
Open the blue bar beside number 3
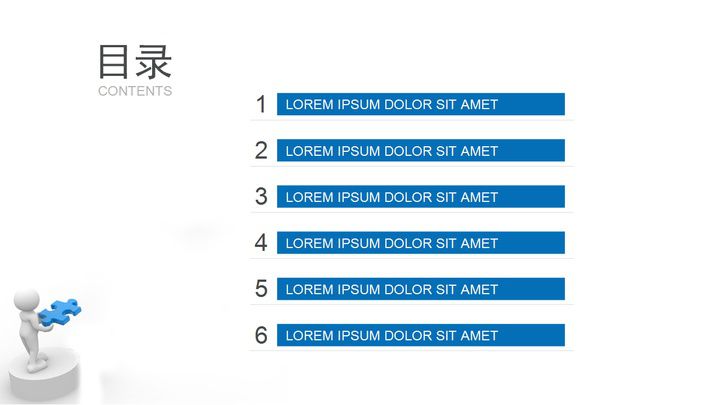[x=420, y=197]
